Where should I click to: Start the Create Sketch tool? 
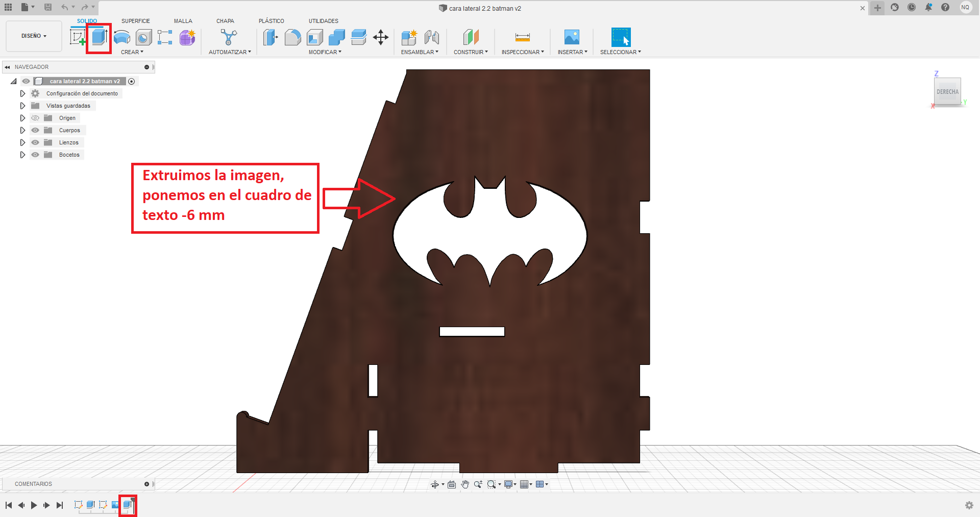(x=78, y=37)
